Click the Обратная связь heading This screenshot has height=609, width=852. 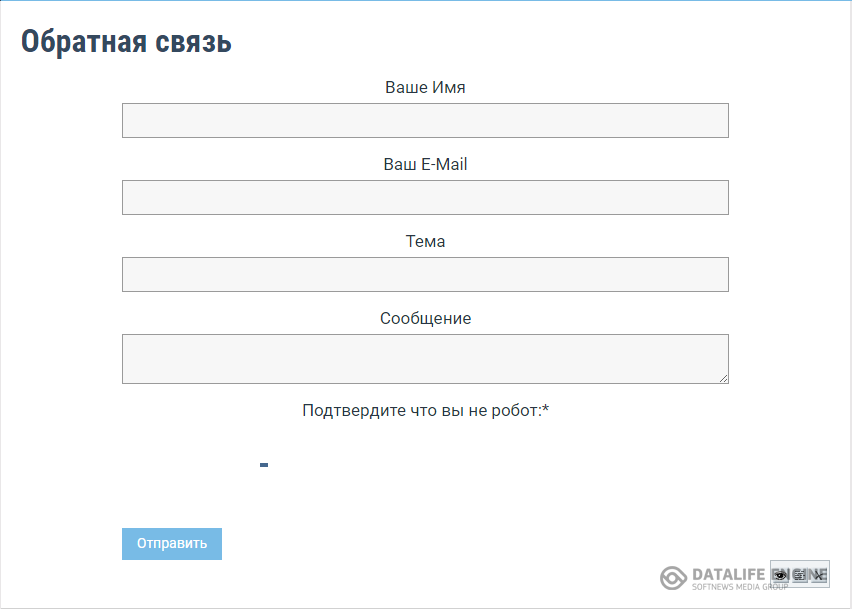tap(126, 41)
